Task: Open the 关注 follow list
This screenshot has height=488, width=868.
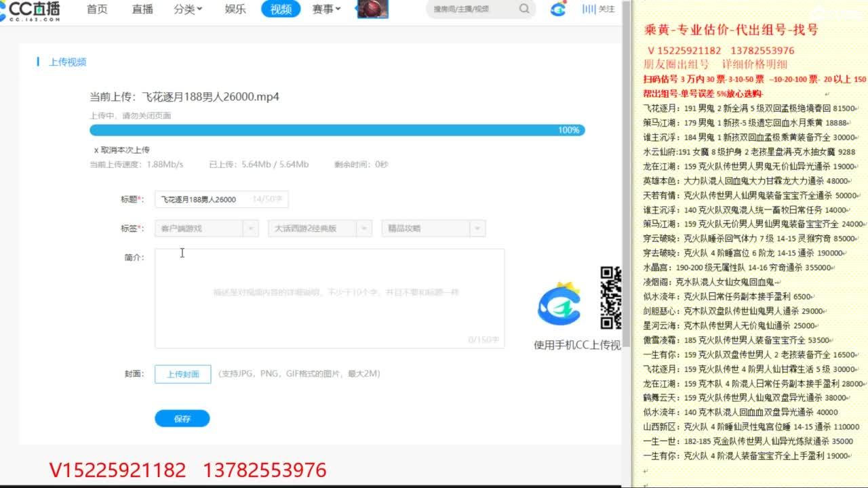Action: [x=599, y=9]
